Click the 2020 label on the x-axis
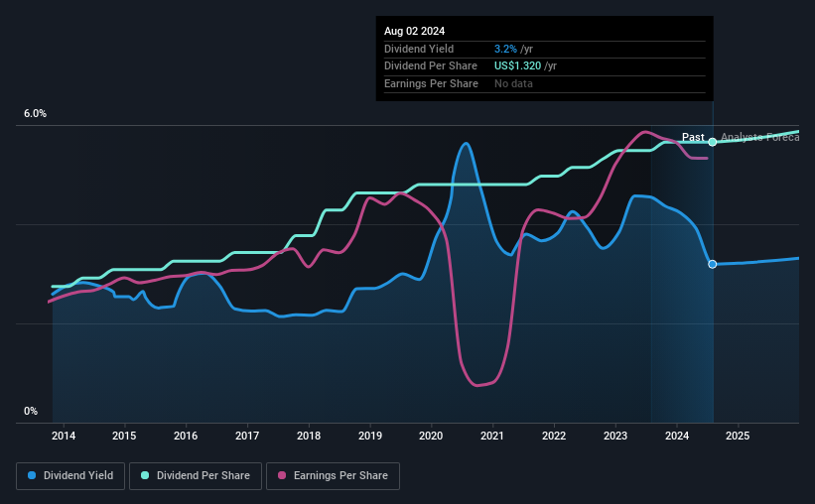The width and height of the screenshot is (815, 504). (431, 436)
